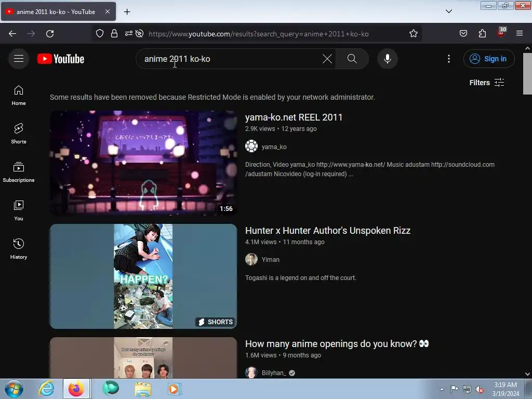Expand the list all tabs chevron
The image size is (532, 399).
448,11
